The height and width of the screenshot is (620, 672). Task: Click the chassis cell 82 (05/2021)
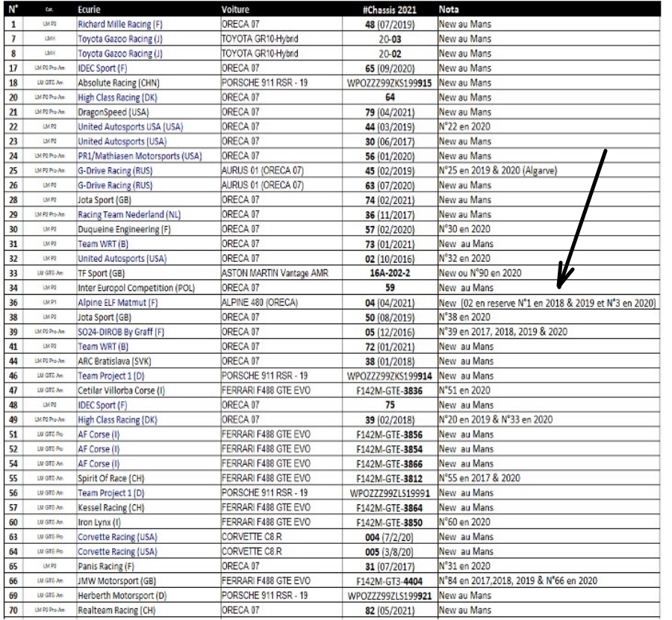(390, 610)
